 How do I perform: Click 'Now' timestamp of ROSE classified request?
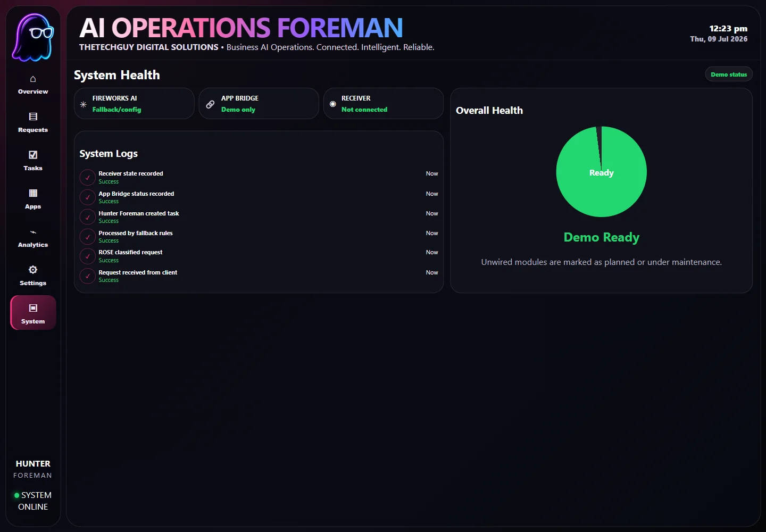tap(432, 252)
